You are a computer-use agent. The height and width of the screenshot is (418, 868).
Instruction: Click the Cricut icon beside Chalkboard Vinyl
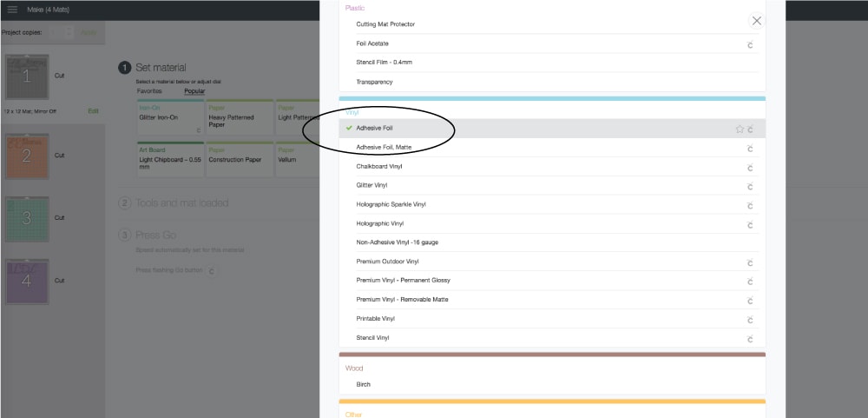tap(750, 167)
